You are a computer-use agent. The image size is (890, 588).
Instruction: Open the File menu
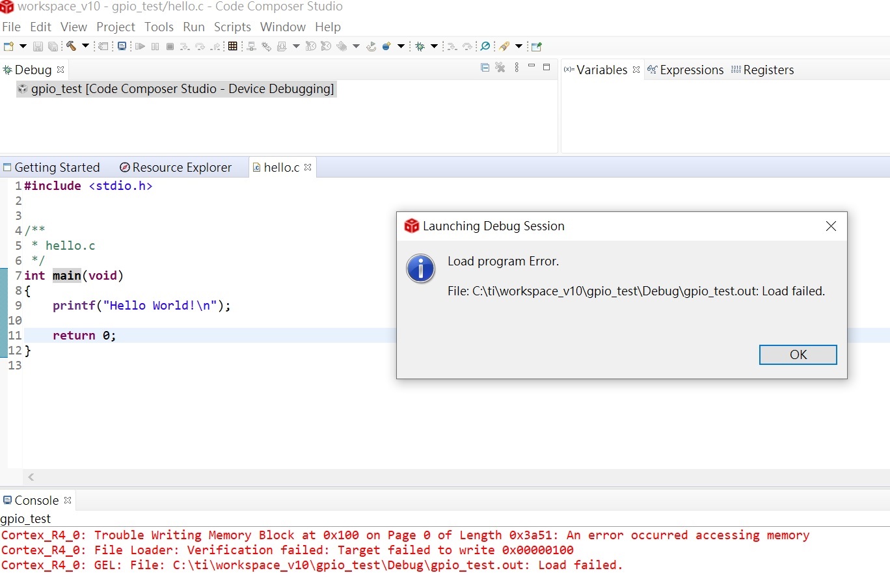point(11,27)
